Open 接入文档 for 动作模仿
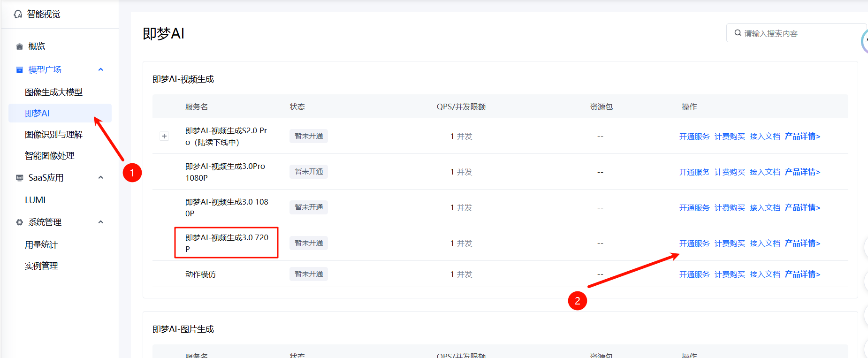The width and height of the screenshot is (868, 358). tap(765, 274)
